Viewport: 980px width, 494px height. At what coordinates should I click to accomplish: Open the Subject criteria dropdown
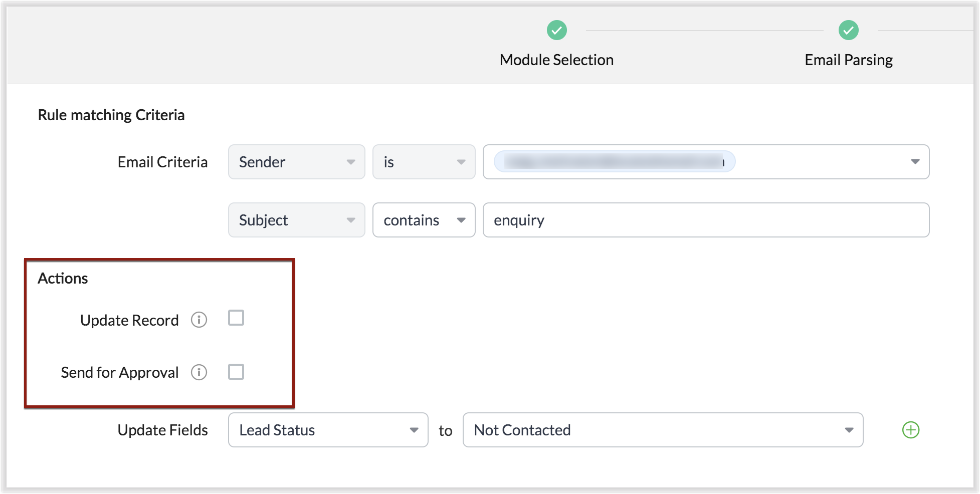coord(296,220)
